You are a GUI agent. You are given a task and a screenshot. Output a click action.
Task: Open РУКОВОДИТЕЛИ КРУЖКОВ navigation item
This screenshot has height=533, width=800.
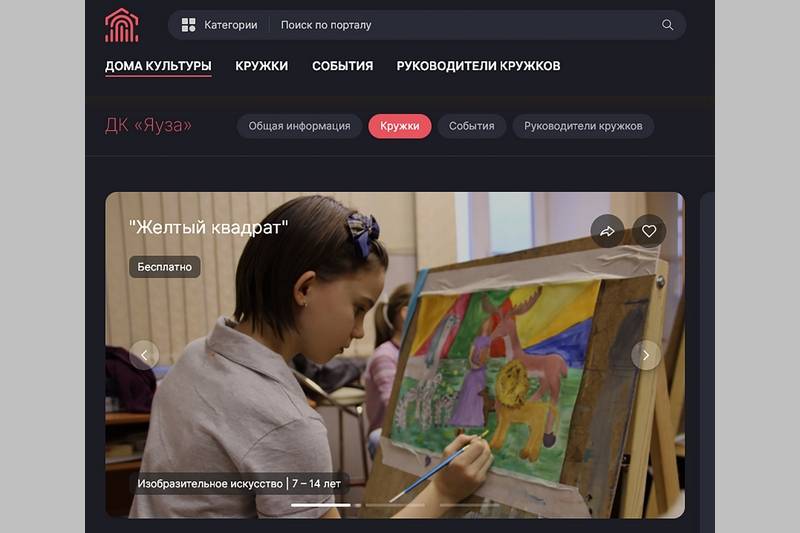(x=479, y=66)
